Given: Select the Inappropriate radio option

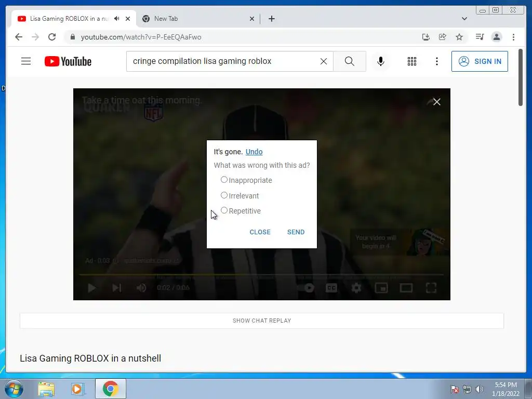Looking at the screenshot, I should 224,179.
